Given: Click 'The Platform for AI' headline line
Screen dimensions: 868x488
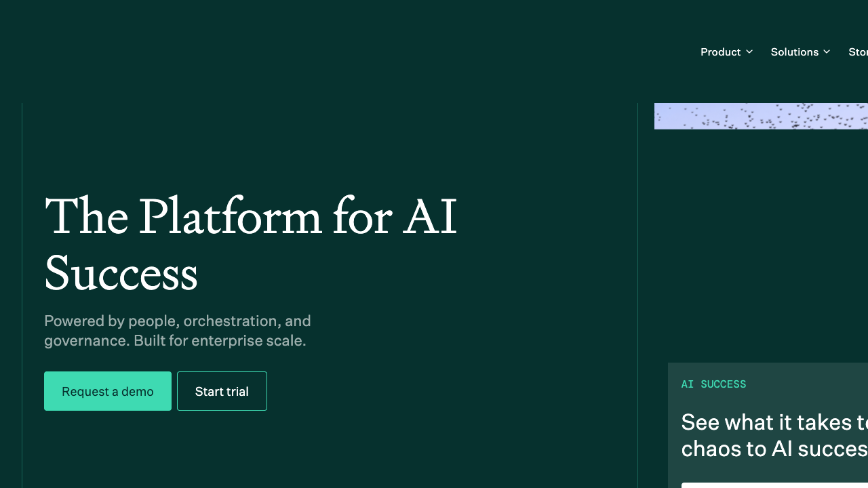Looking at the screenshot, I should pyautogui.click(x=250, y=218).
